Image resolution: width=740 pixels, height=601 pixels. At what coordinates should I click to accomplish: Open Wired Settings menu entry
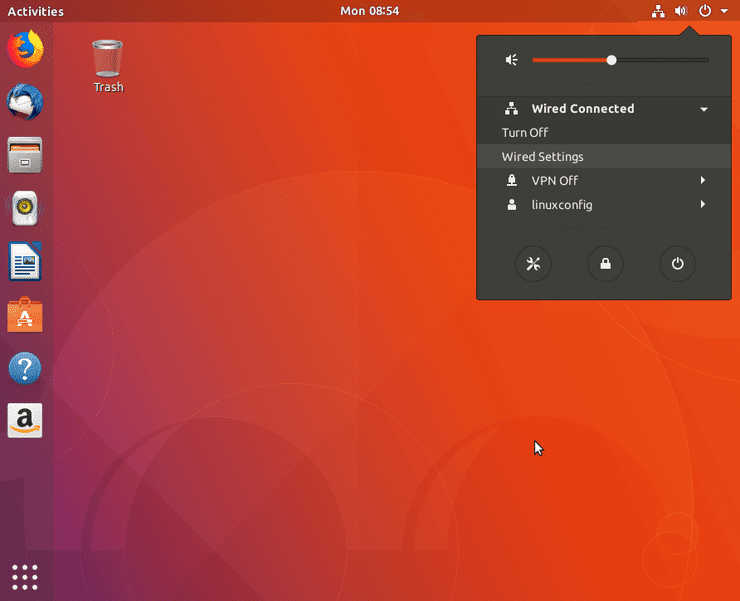pos(604,156)
